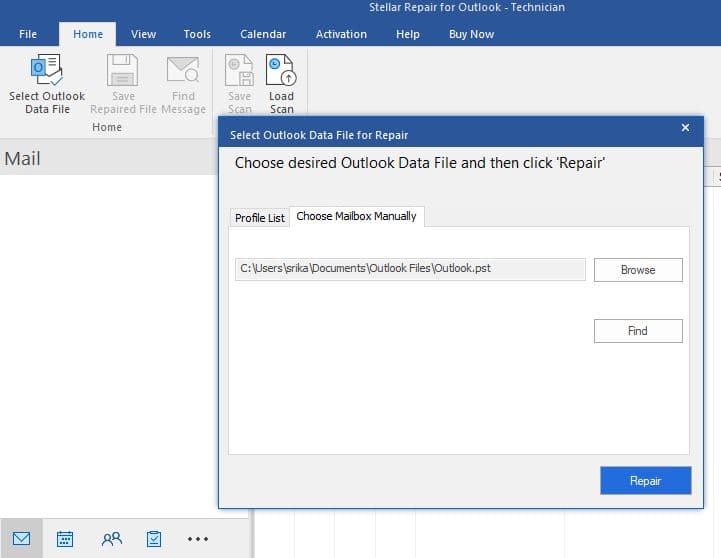The height and width of the screenshot is (558, 721).
Task: Switch to the Home ribbon tab
Action: 88,34
